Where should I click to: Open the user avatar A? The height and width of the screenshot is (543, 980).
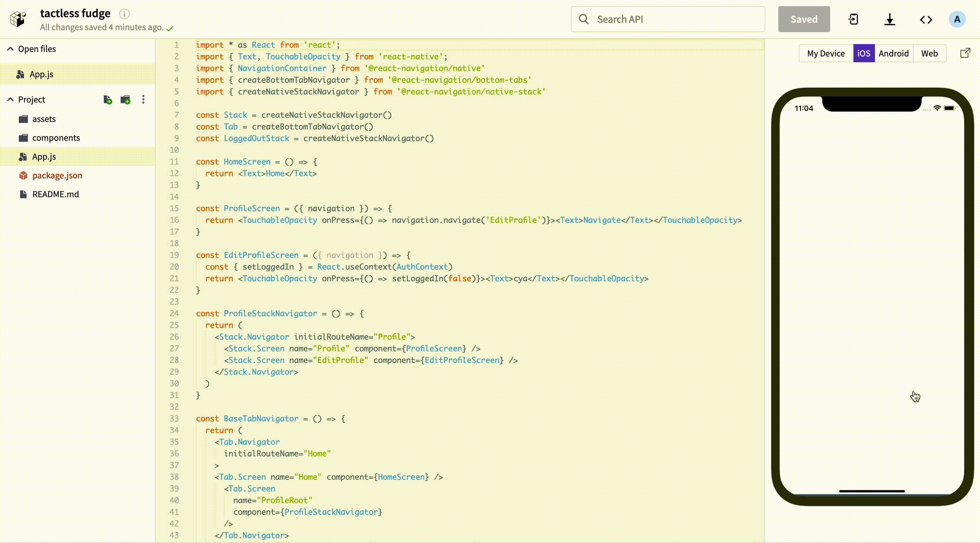pos(957,19)
